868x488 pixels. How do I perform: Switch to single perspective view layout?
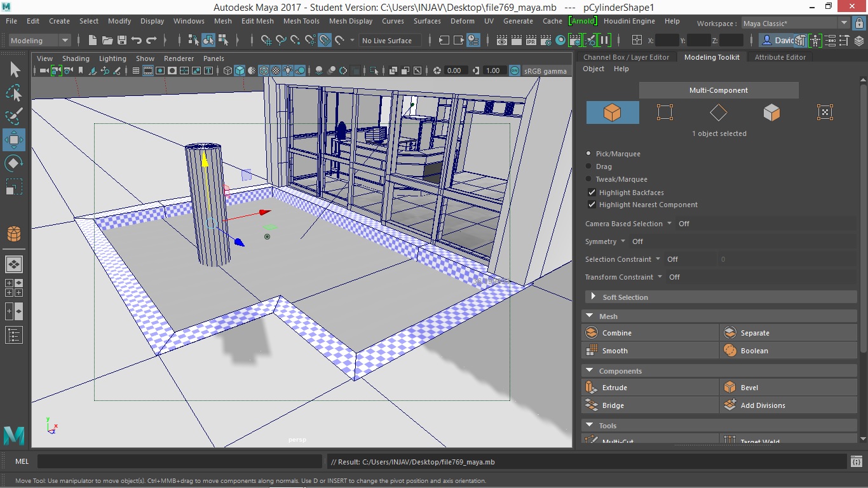pyautogui.click(x=14, y=264)
